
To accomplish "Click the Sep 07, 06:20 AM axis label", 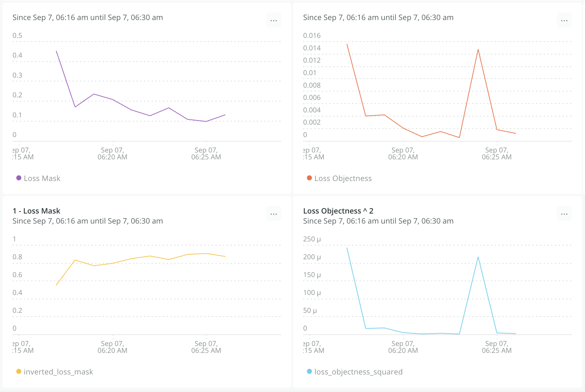I will pos(112,153).
